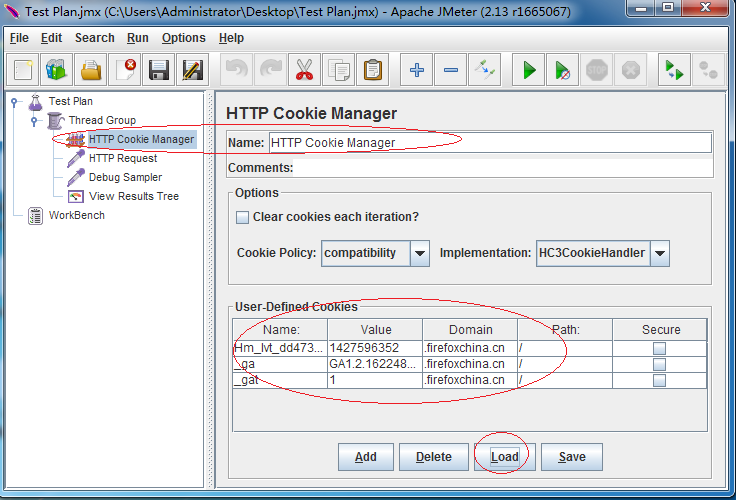Click the Cut scissors icon
Image resolution: width=736 pixels, height=500 pixels.
click(x=305, y=70)
